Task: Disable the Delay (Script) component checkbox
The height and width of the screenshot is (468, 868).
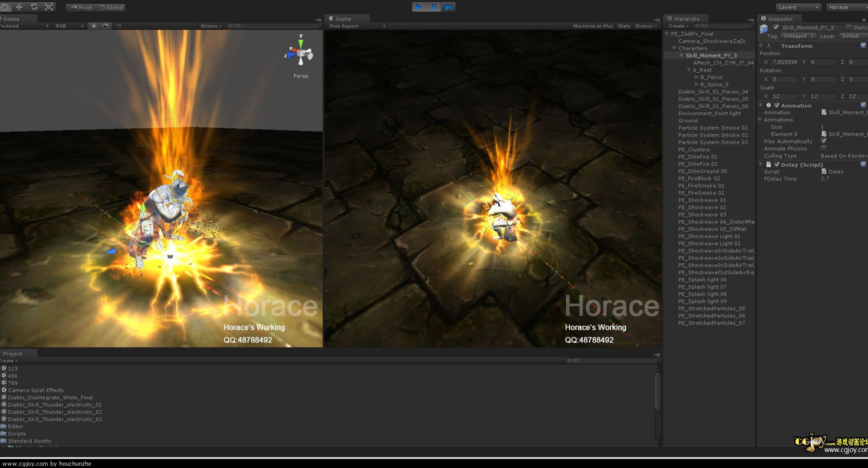Action: click(777, 164)
